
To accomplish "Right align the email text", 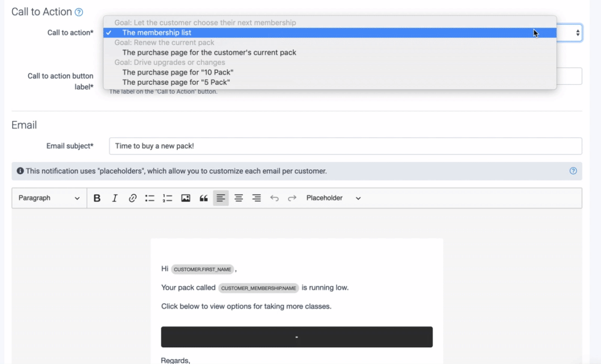I will (257, 198).
